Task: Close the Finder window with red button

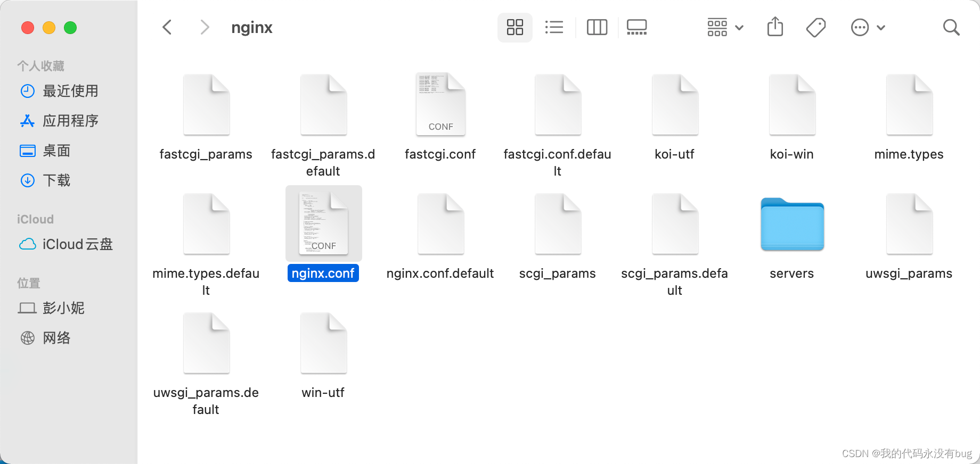Action: pos(28,28)
